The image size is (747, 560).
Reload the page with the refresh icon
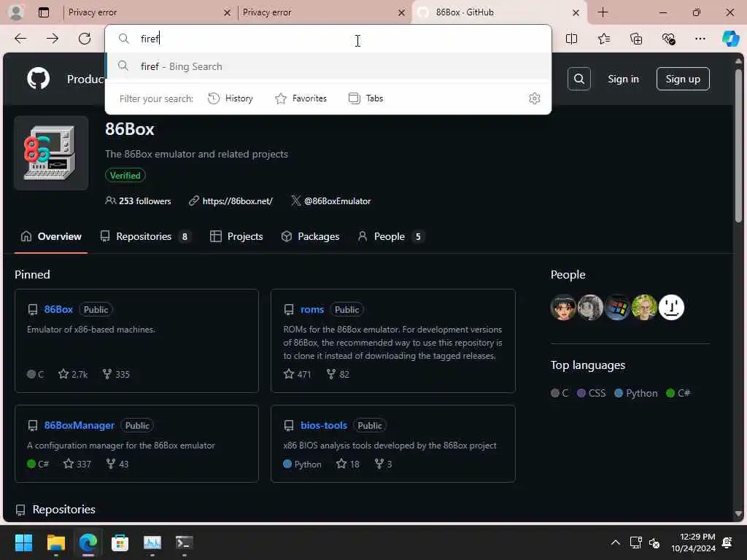[85, 39]
